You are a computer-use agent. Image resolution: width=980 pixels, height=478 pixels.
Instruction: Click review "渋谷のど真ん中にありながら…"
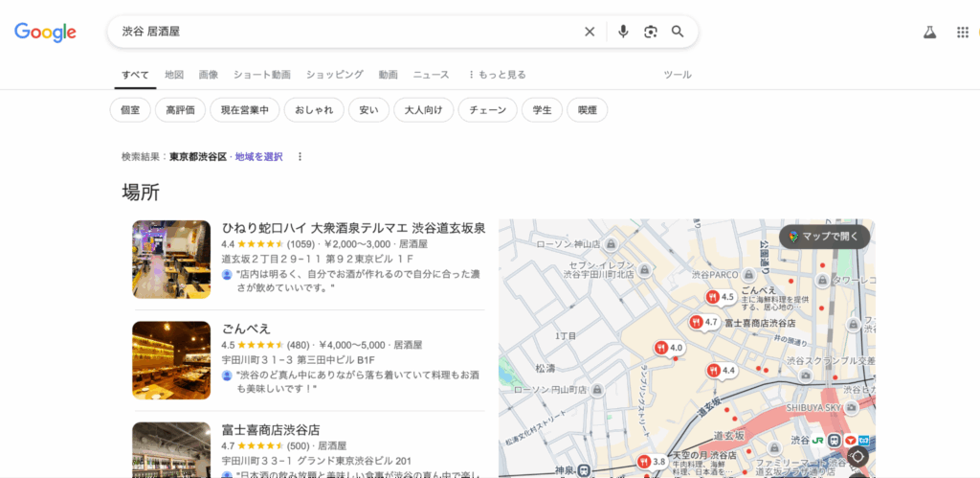358,382
